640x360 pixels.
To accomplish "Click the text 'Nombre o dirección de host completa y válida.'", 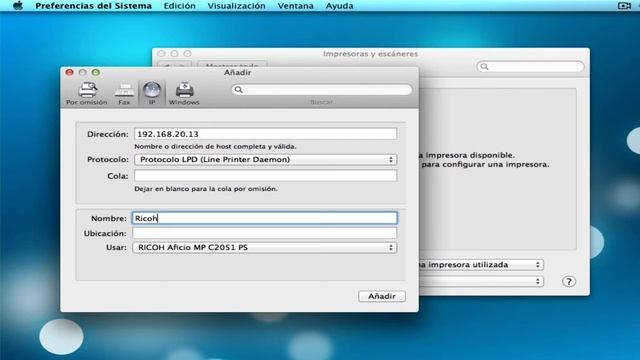I will click(x=215, y=146).
